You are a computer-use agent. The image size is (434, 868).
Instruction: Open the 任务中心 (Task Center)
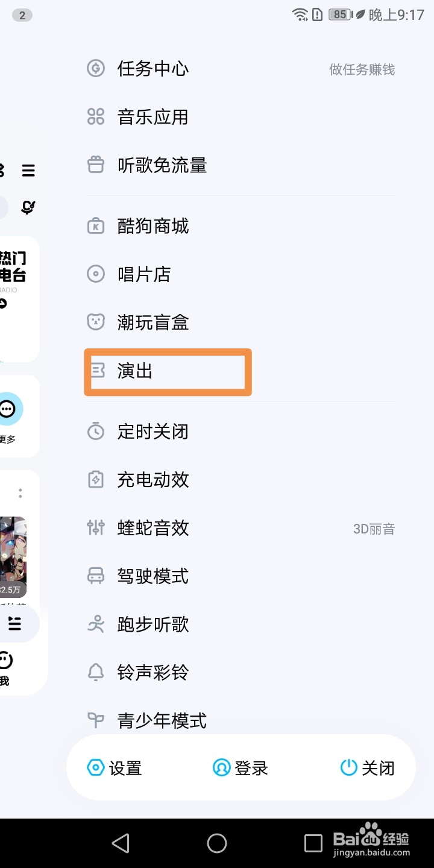point(152,69)
